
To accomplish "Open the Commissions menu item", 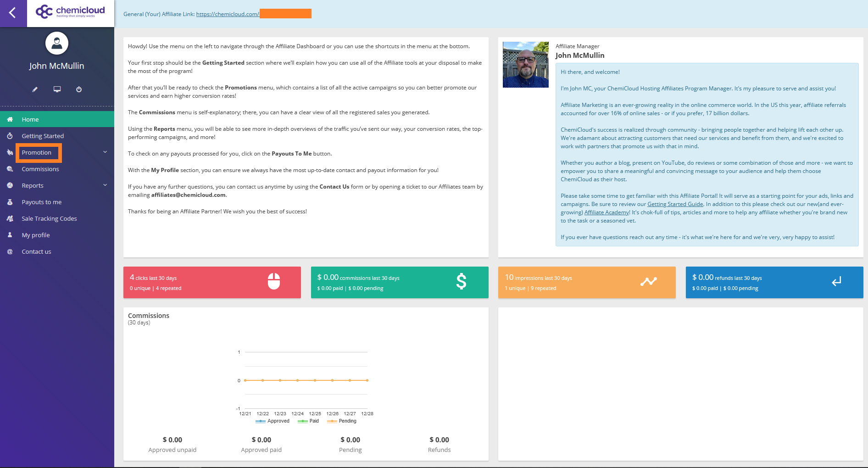I will [40, 169].
